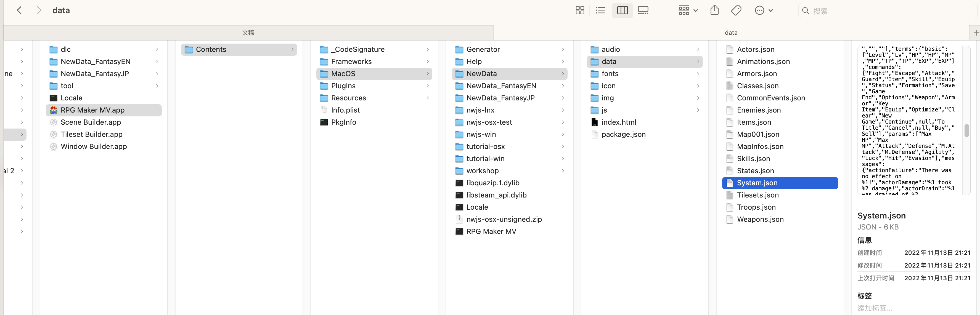Click the Share icon in toolbar
Screen dimensions: 980x315
(714, 10)
